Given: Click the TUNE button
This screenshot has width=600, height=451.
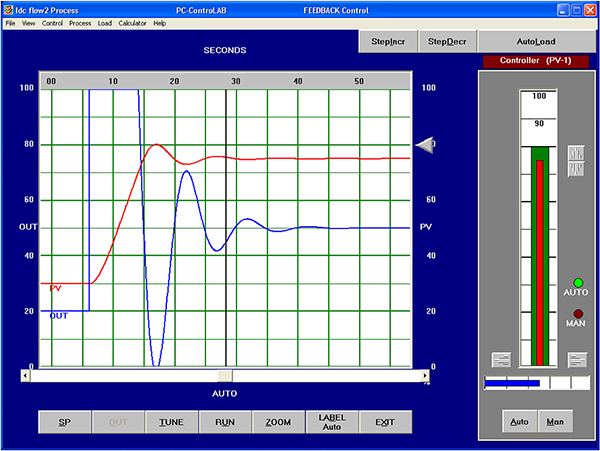Looking at the screenshot, I should [x=171, y=422].
